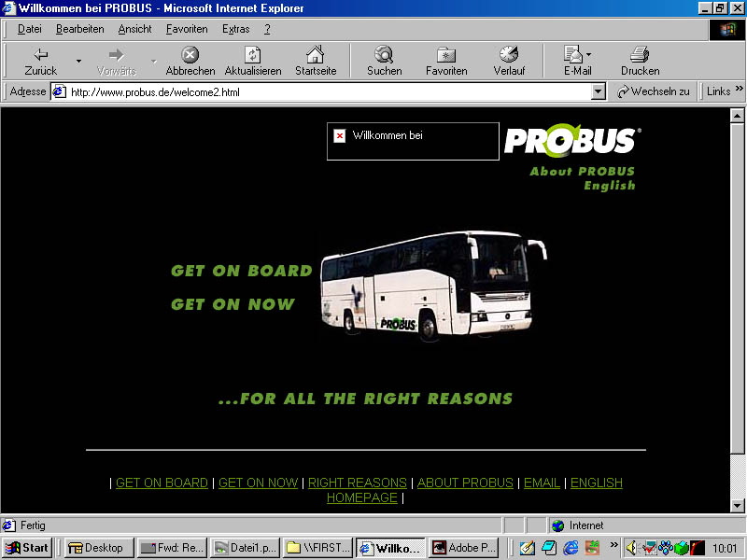The width and height of the screenshot is (747, 560).
Task: Open the Vorwärts history dropdown arrow
Action: pos(153,61)
